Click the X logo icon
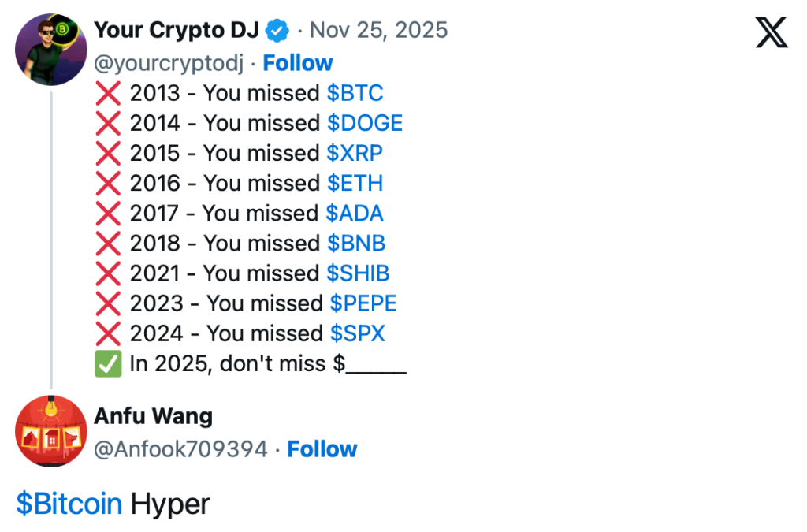This screenshot has height=532, width=807. click(772, 32)
